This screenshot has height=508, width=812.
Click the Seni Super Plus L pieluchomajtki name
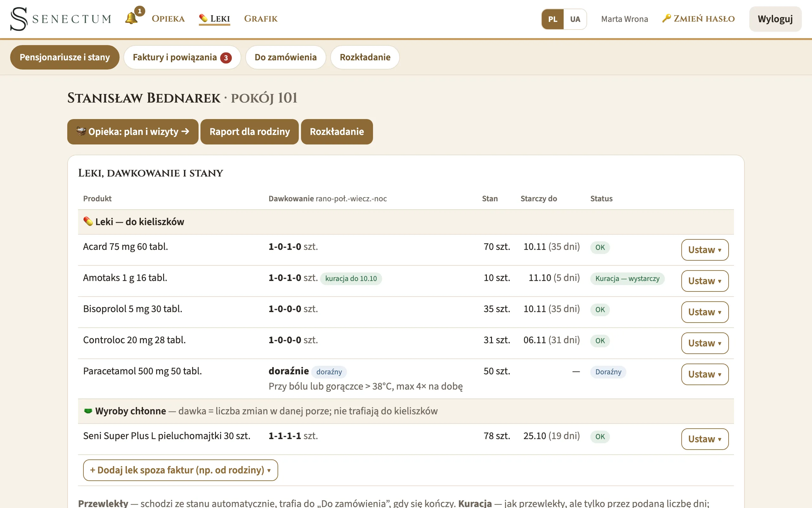[x=167, y=436]
